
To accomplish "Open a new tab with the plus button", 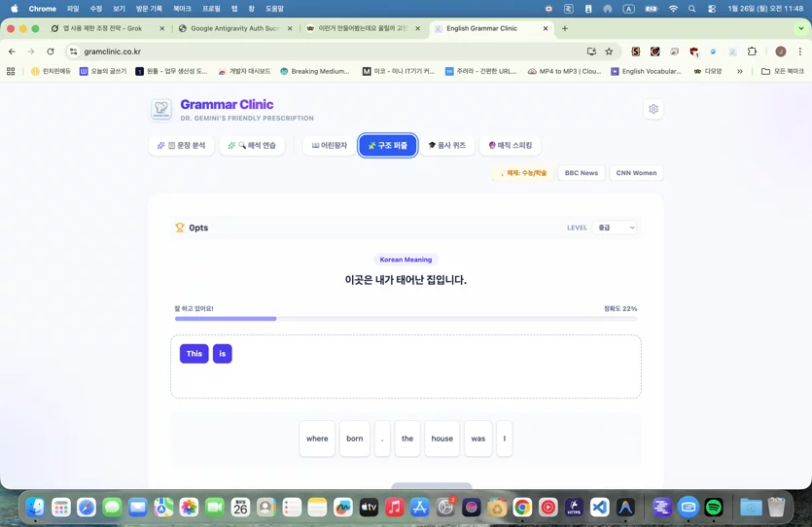I will click(565, 28).
